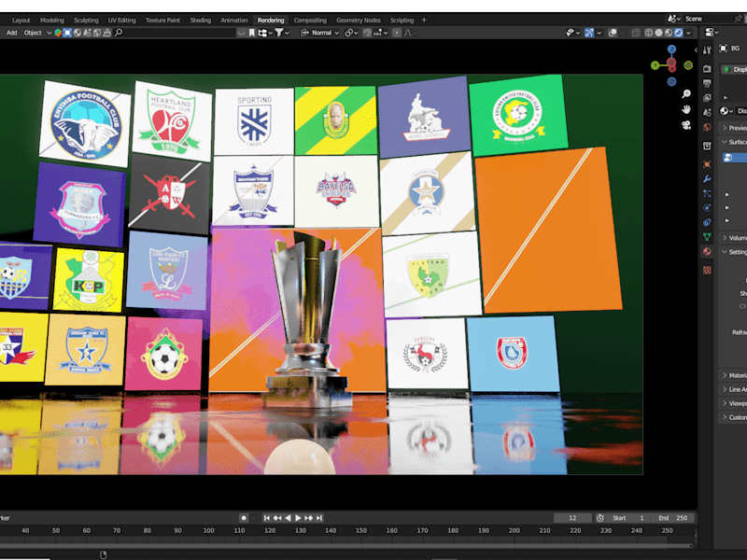Go to the Shading workspace tab

point(200,20)
